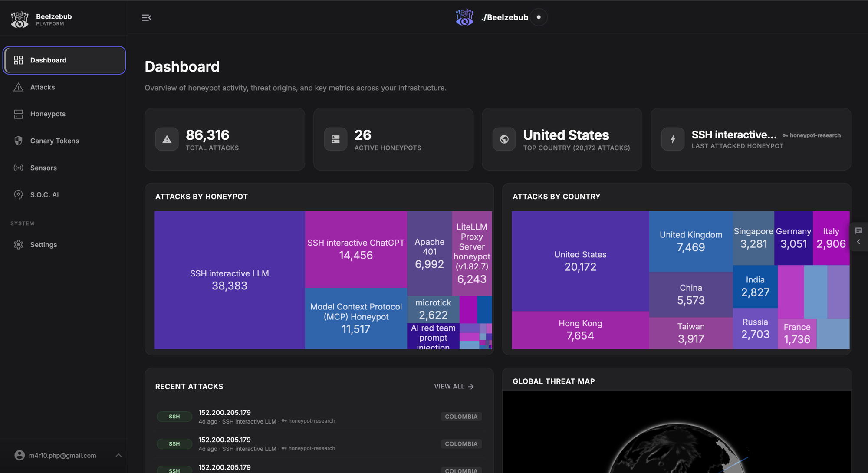Go to the Honeypots section

64,114
